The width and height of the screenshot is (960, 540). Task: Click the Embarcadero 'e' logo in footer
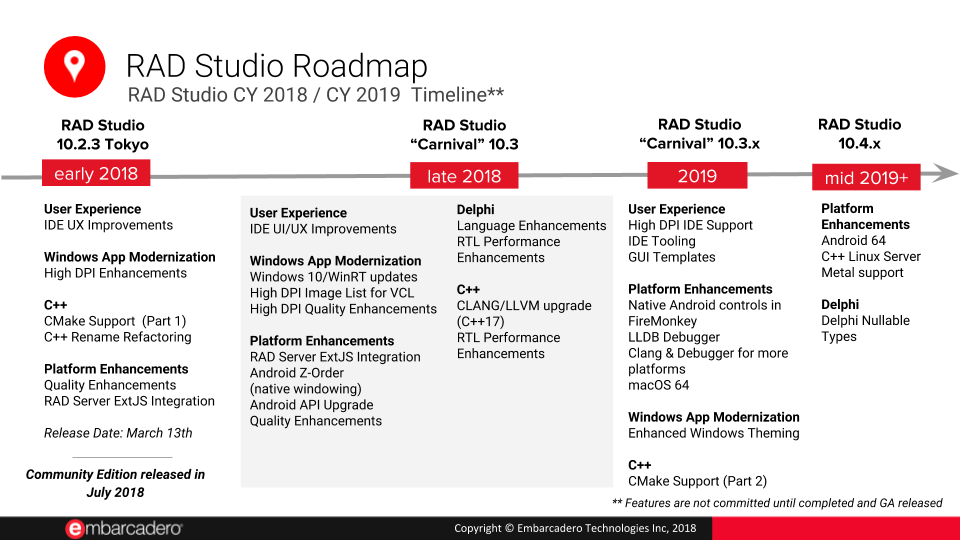(75, 528)
